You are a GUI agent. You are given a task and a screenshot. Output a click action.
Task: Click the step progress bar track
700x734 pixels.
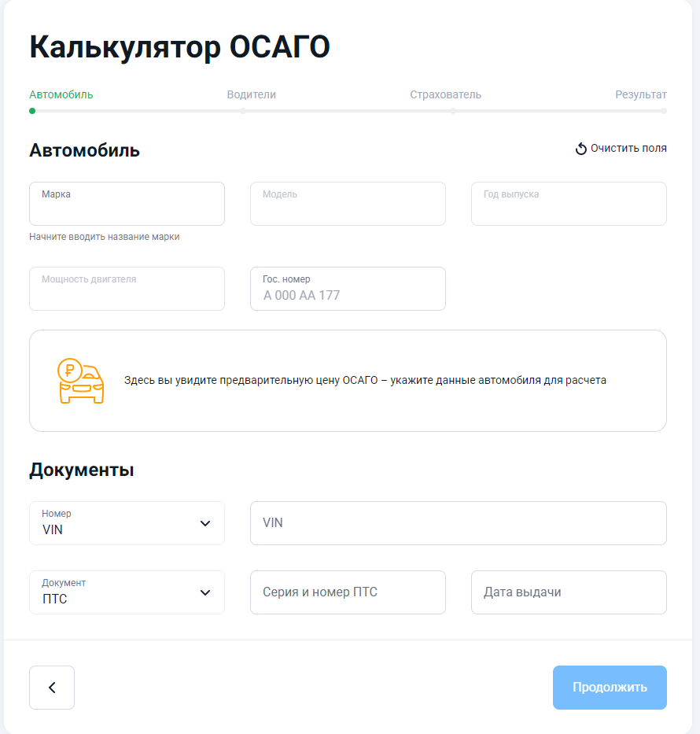349,111
